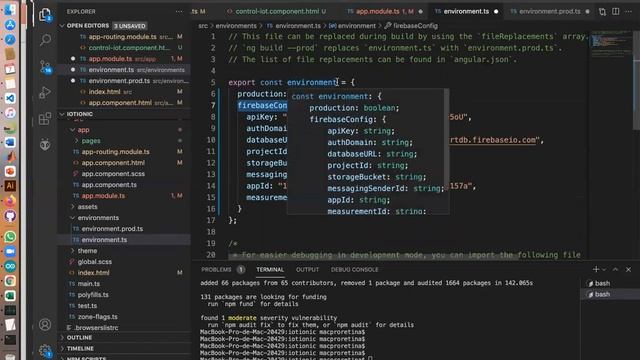
Task: Open the Explorer view in activity bar
Action: pos(45,15)
